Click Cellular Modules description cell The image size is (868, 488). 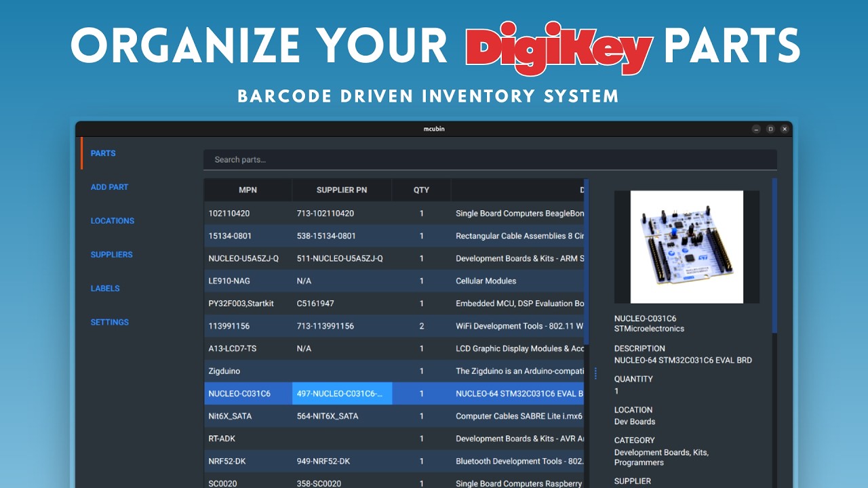pyautogui.click(x=517, y=281)
